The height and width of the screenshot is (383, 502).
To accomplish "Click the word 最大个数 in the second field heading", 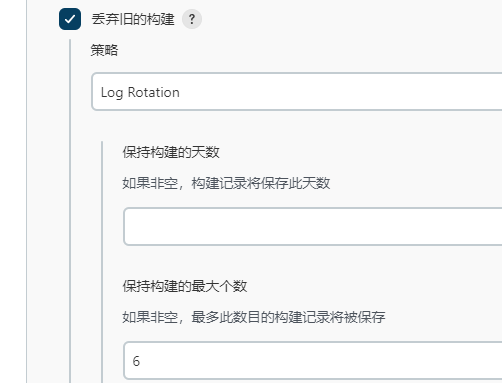I will pos(219,286).
